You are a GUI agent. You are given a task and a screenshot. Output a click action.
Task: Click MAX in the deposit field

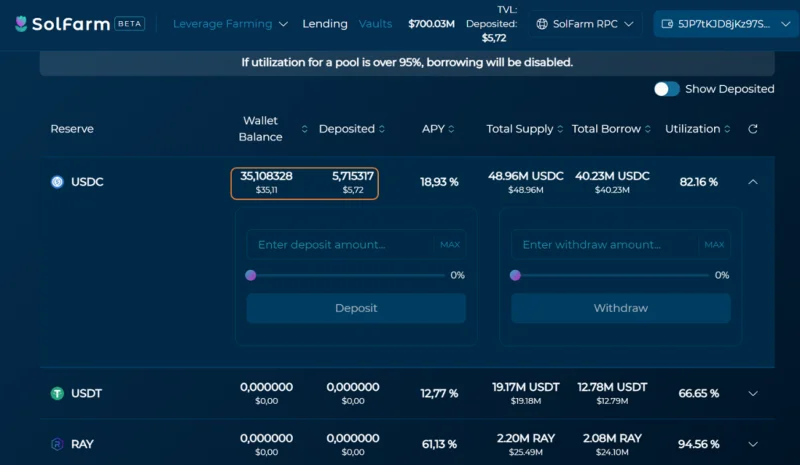(x=450, y=245)
